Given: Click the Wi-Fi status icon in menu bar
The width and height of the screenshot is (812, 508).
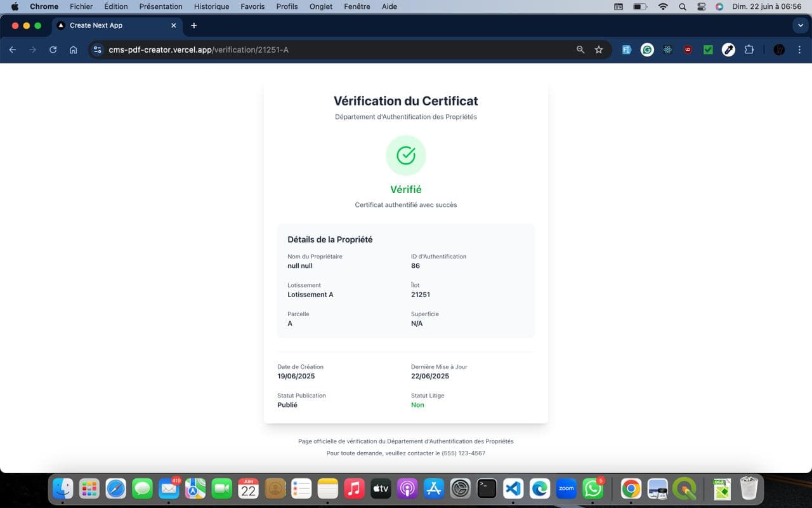Looking at the screenshot, I should coord(663,6).
